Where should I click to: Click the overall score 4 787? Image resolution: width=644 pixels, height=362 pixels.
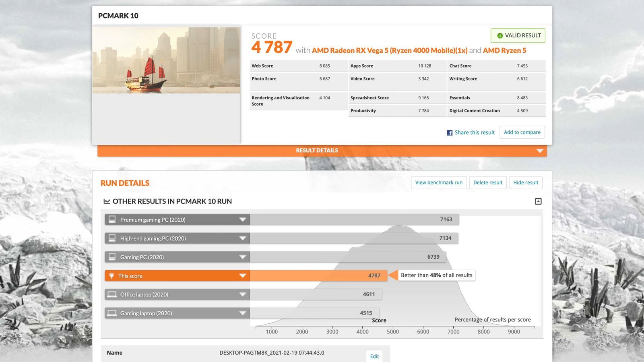[x=272, y=47]
